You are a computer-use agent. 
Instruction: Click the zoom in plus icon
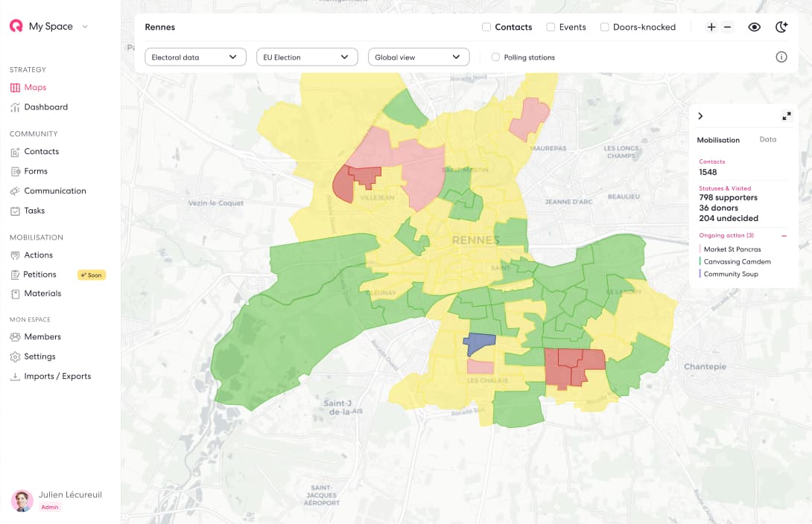(711, 27)
